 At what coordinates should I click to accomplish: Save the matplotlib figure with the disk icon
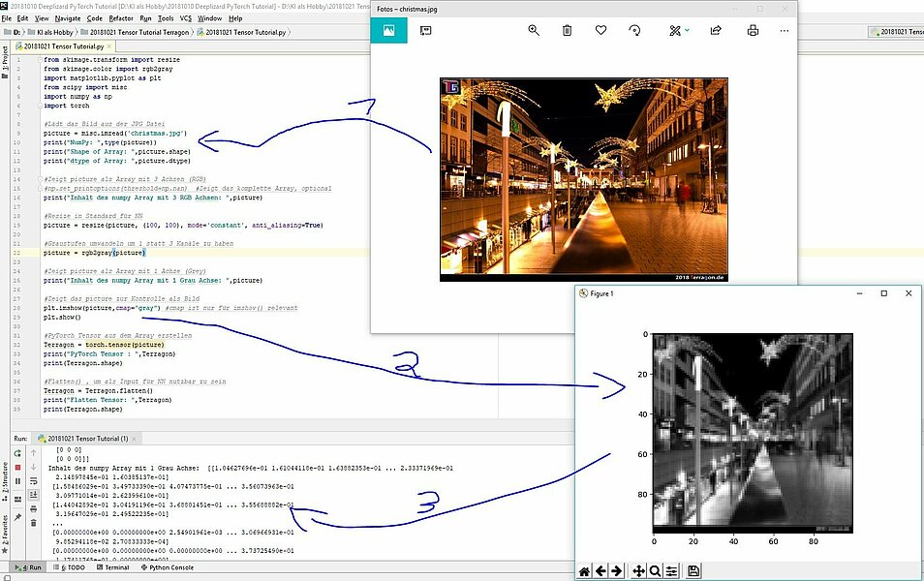(x=693, y=571)
